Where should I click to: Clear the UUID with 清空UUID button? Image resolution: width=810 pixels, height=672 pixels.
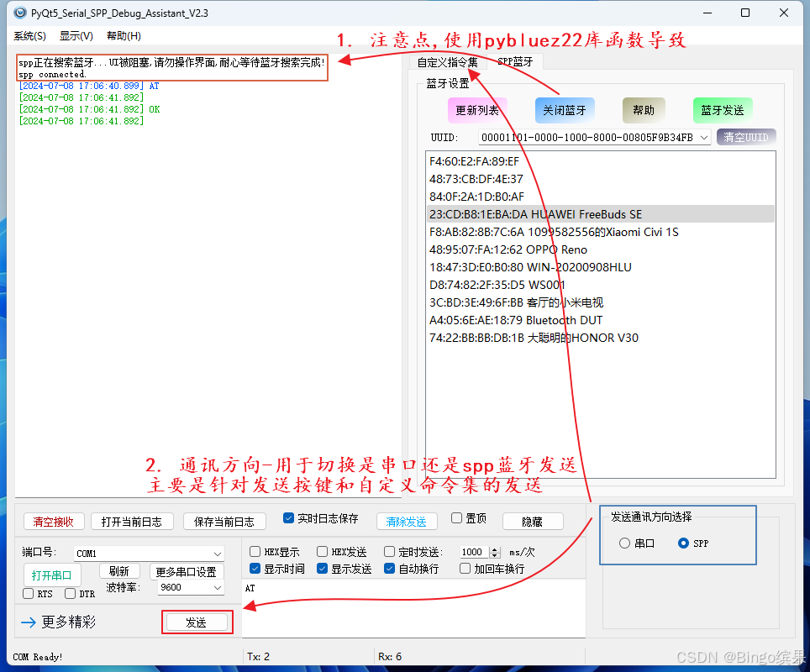744,136
